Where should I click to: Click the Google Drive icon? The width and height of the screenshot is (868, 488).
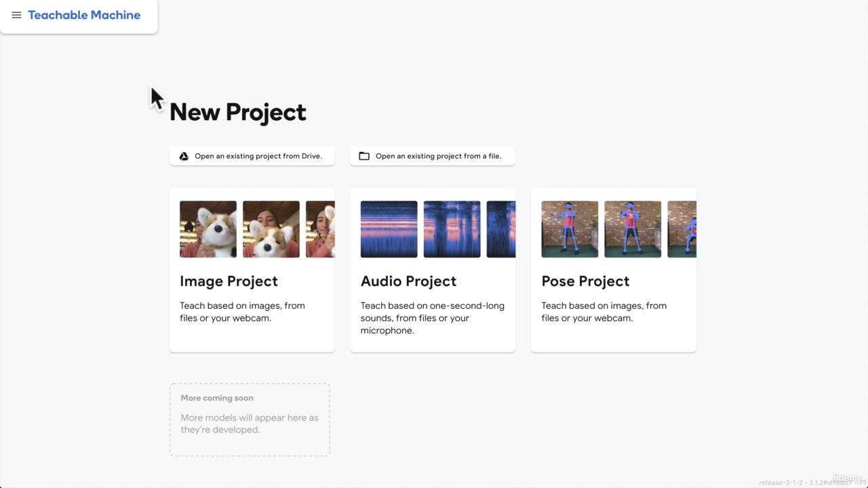pos(184,156)
